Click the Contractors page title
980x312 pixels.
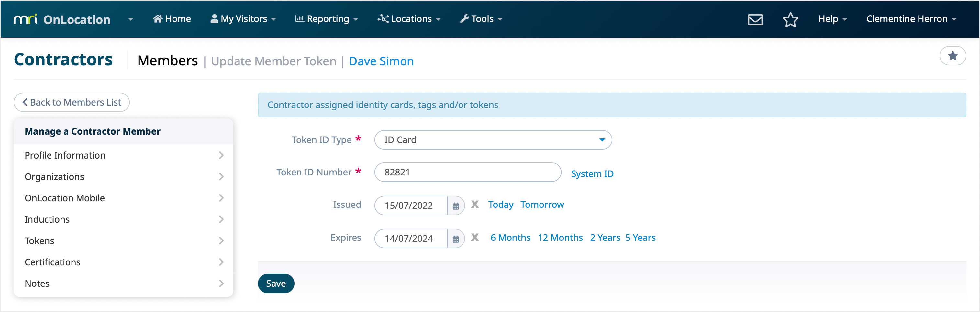(63, 60)
